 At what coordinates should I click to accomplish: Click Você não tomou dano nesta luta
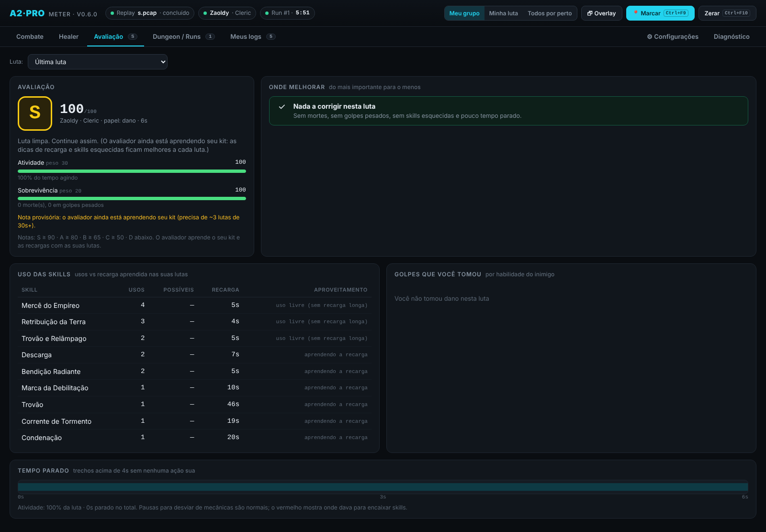(x=442, y=298)
